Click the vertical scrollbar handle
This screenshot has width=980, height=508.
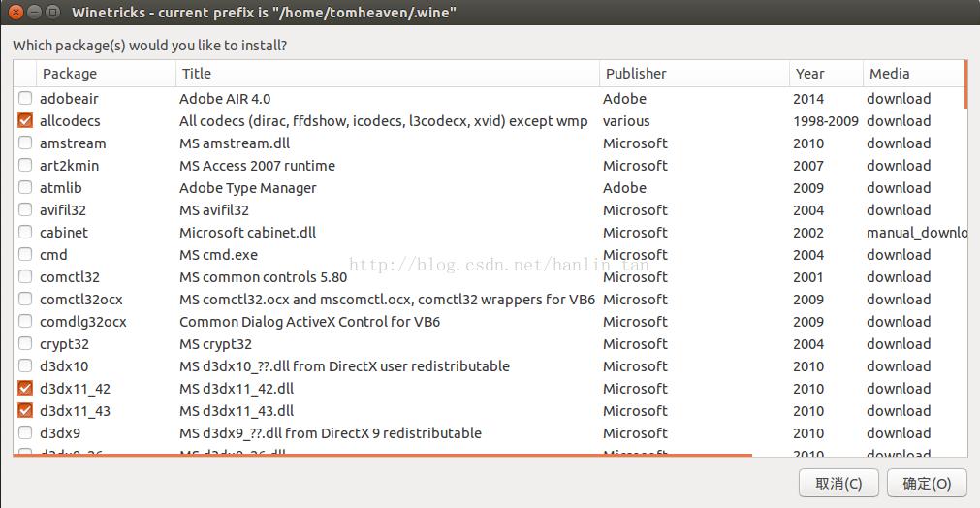966,84
